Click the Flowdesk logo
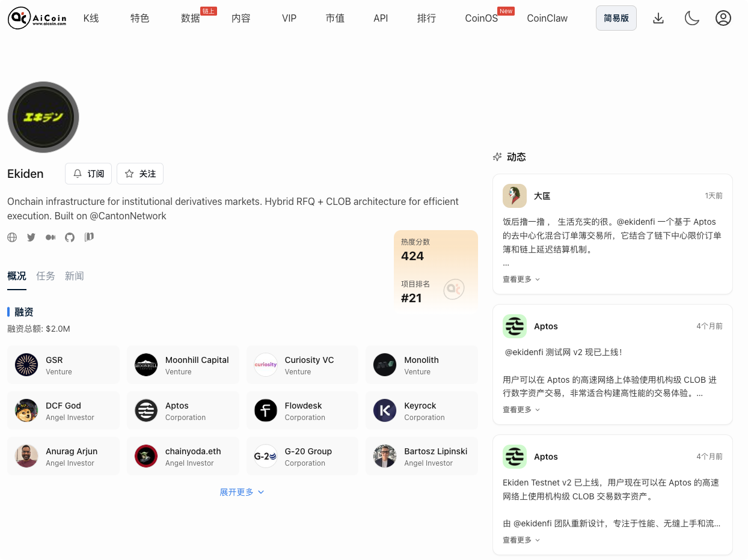The height and width of the screenshot is (560, 748). (266, 410)
